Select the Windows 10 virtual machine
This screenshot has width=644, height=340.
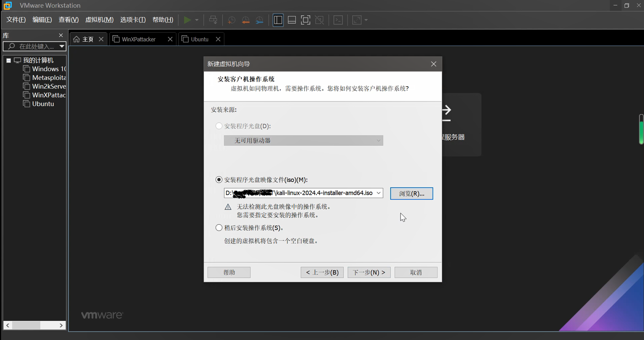[49, 69]
